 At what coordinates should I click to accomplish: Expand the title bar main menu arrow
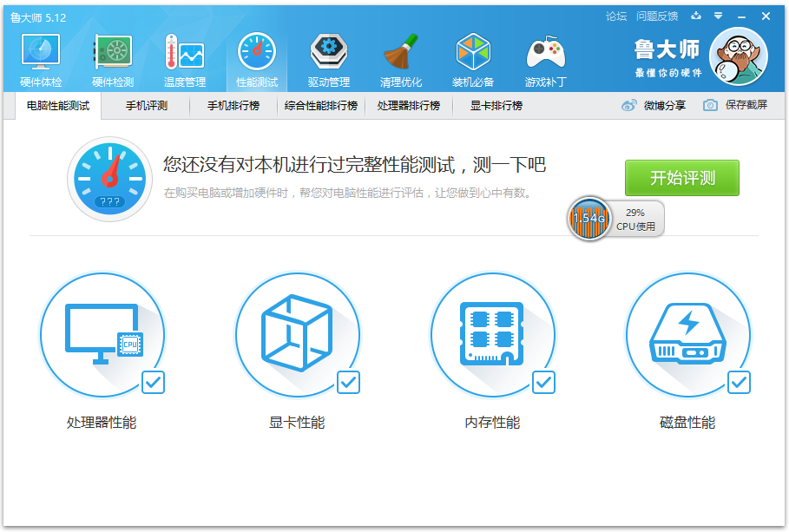(718, 16)
